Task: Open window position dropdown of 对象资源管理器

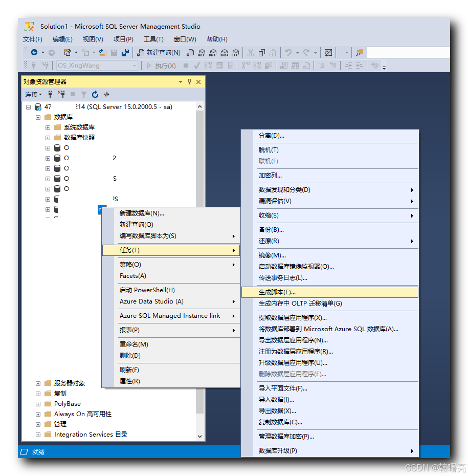Action: pyautogui.click(x=181, y=82)
